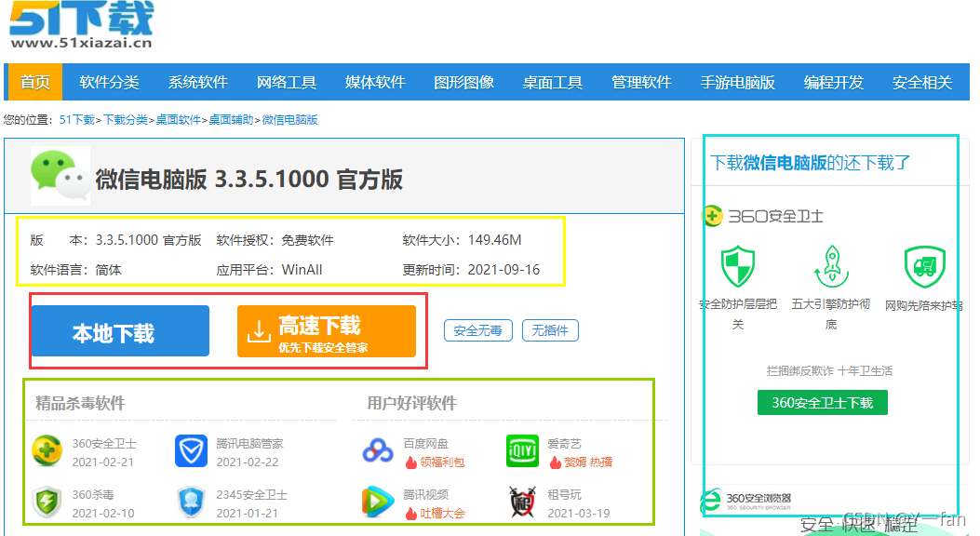Click the 安全防护层层把关 shield icon

tap(738, 266)
